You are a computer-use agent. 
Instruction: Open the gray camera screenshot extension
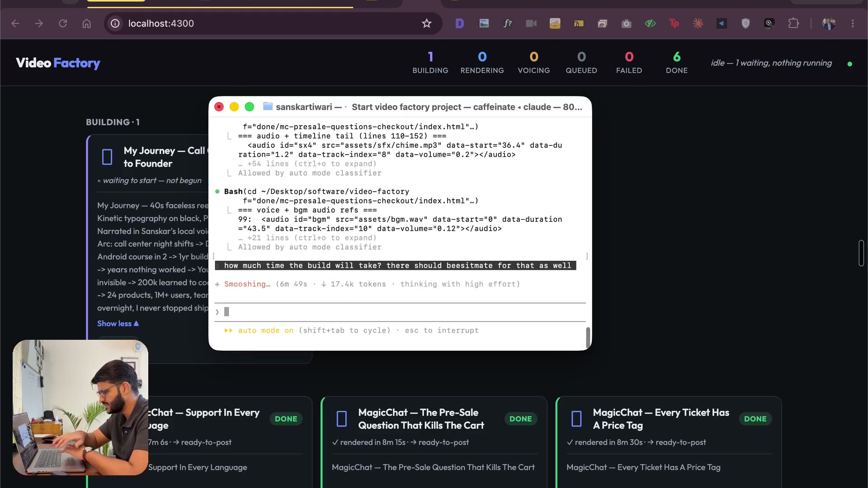[626, 23]
